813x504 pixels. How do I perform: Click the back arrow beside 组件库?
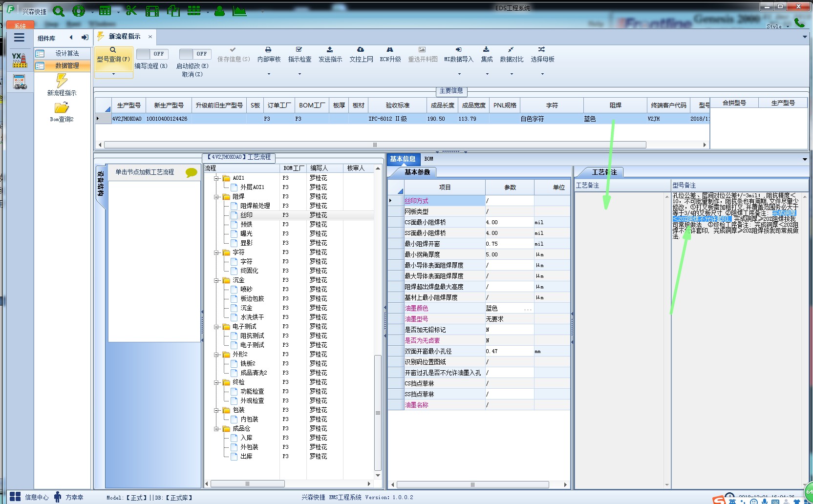coord(71,38)
